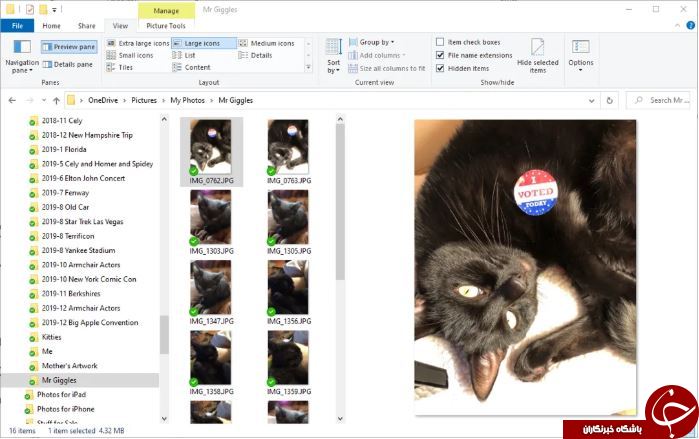
Task: Open the Picture Tools tab
Action: [x=166, y=26]
